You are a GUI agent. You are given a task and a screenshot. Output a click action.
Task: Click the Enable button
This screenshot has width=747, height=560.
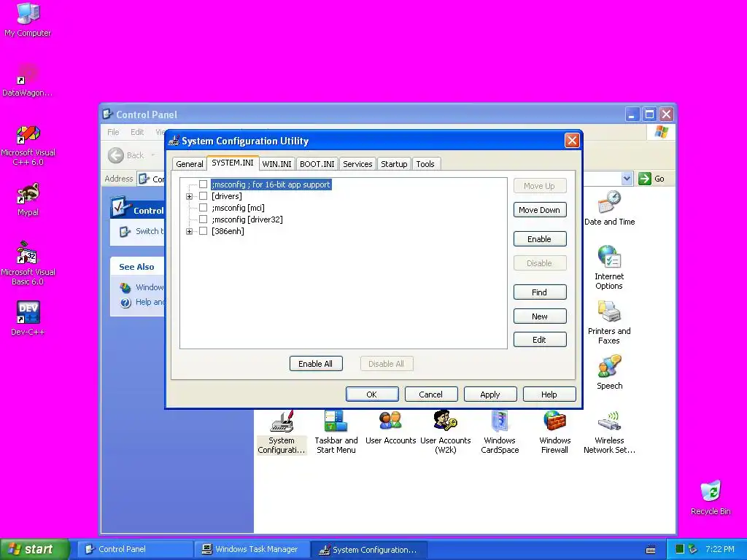(540, 239)
